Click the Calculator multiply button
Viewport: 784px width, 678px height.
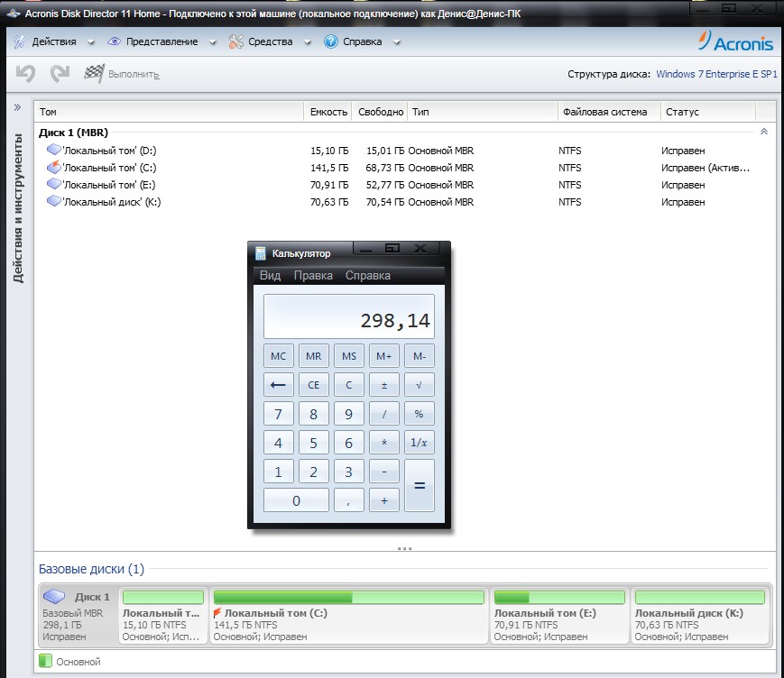click(x=384, y=442)
